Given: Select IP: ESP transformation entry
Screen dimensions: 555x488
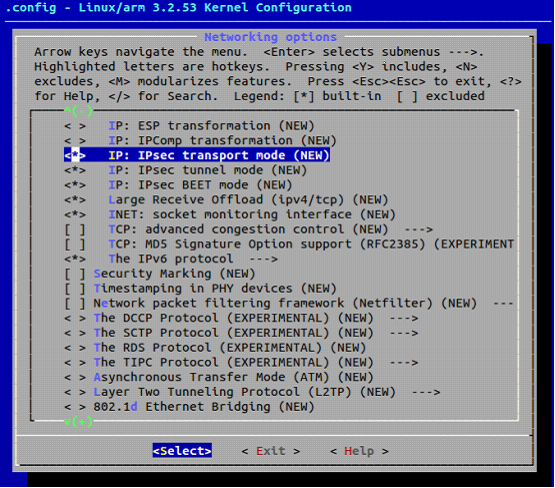Looking at the screenshot, I should click(211, 126).
